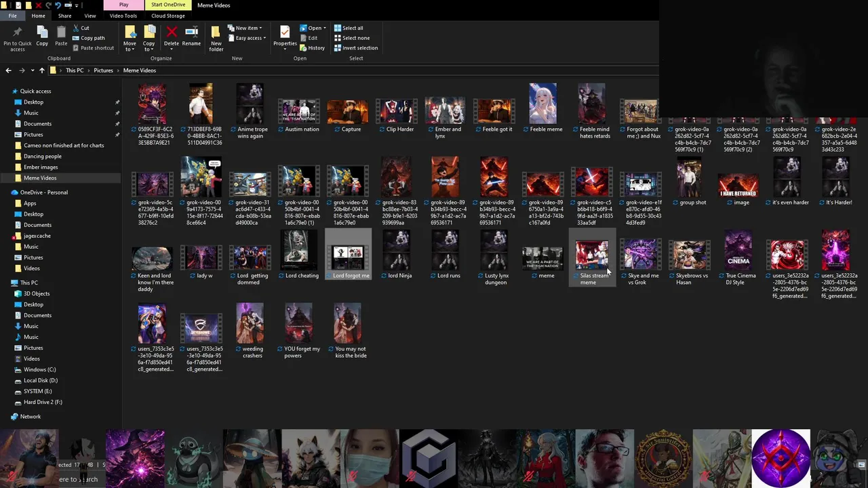Open the Cloud Storage ribbon tab
868x488 pixels.
tap(168, 16)
